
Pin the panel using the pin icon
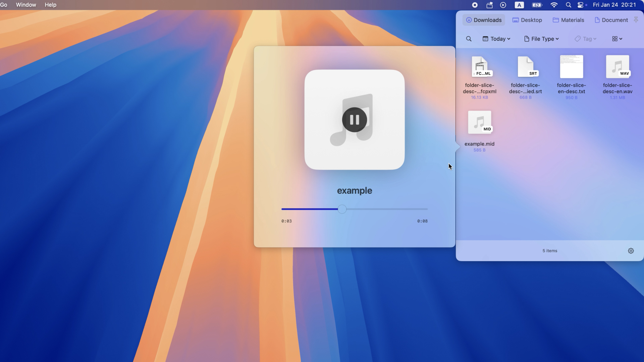pos(636,20)
